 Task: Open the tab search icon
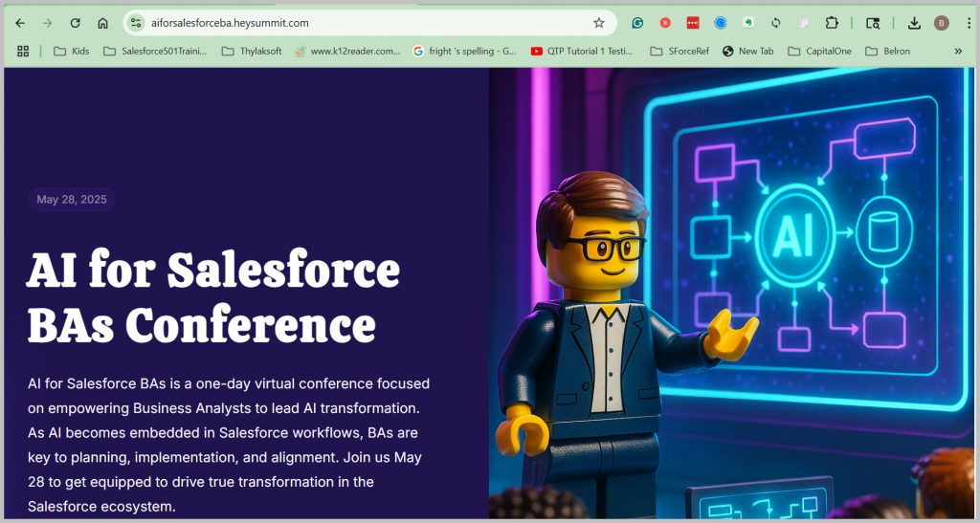(873, 23)
